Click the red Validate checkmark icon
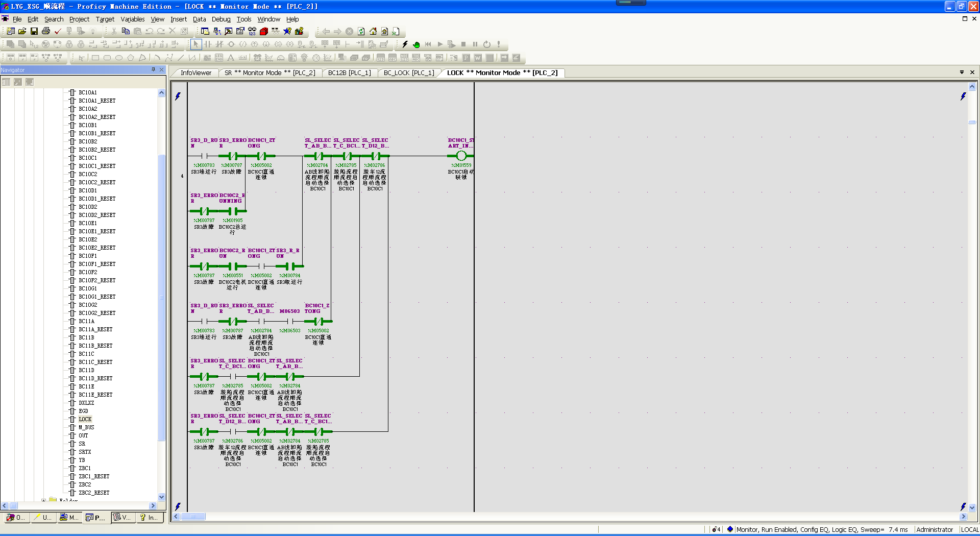The width and height of the screenshot is (980, 536). [58, 31]
